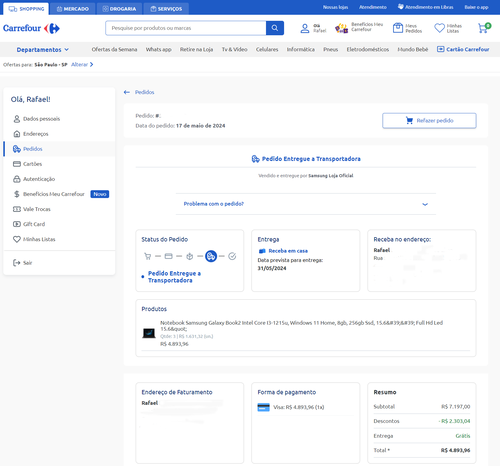Open Meus Pedidos bag icon

[398, 28]
